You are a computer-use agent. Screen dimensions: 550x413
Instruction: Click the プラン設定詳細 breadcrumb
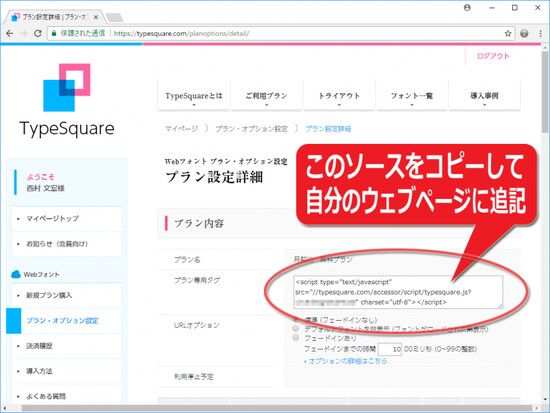click(x=328, y=129)
